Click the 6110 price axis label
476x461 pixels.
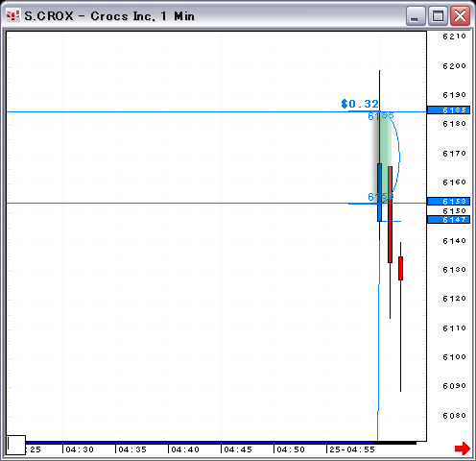tap(454, 328)
